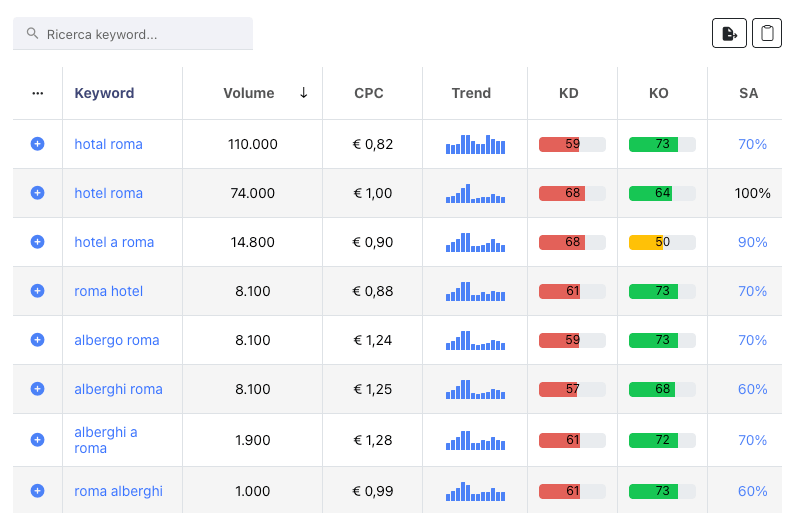Add the hotel roma keyword with plus
Viewport: 798px width, 513px height.
[x=37, y=193]
